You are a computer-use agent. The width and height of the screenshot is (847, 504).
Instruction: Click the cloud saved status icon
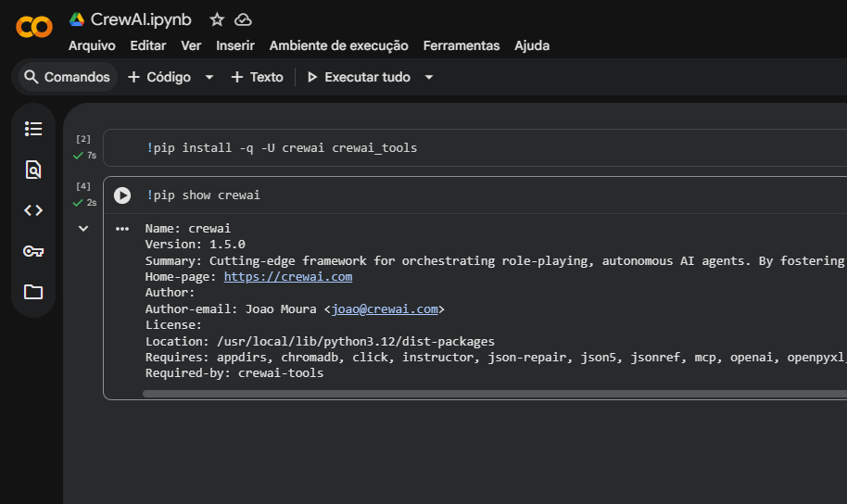pos(243,20)
